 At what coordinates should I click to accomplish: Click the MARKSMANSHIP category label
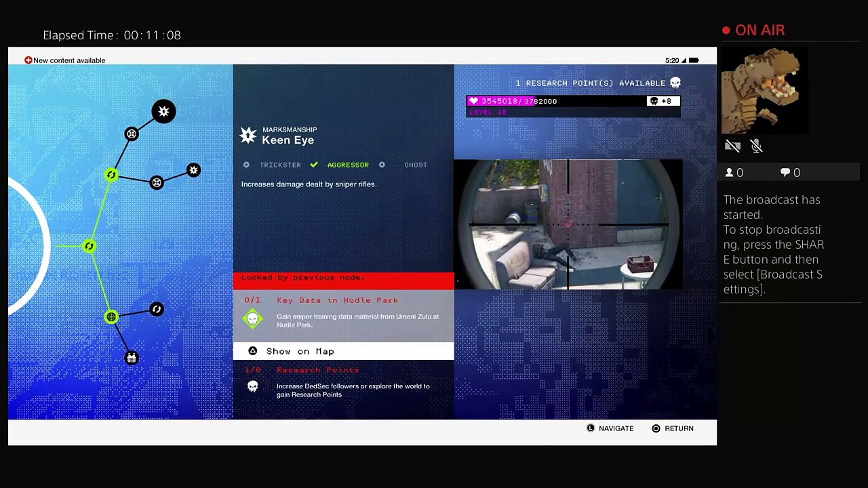pos(290,129)
